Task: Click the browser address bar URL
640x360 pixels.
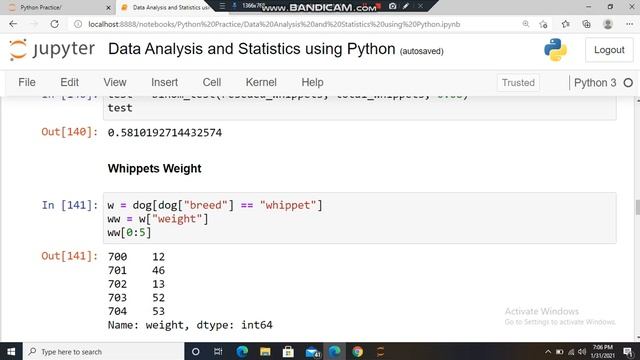Action: point(274,24)
